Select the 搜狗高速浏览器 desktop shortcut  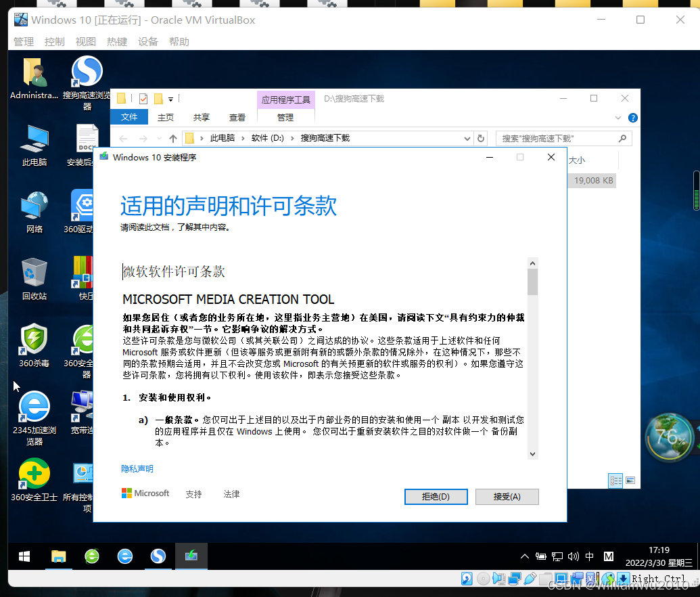[x=87, y=83]
